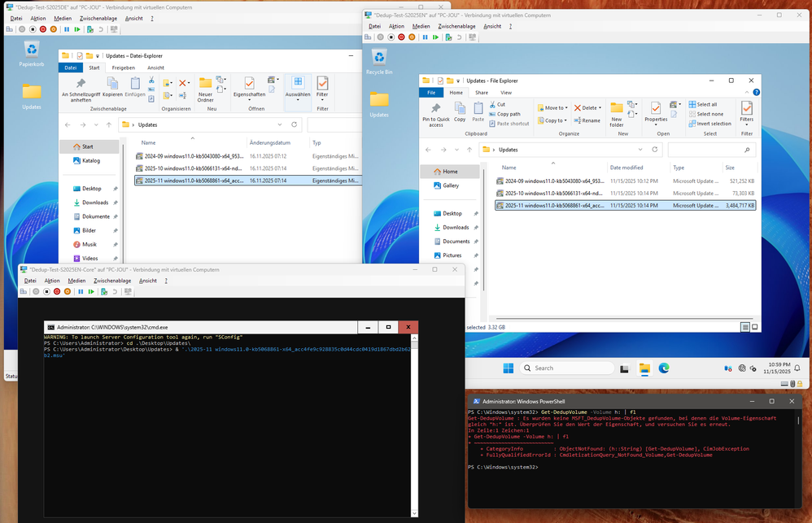Click Pause icon in Dedup-Test-S2025DE VM toolbar
The image size is (812, 523).
[x=67, y=29]
